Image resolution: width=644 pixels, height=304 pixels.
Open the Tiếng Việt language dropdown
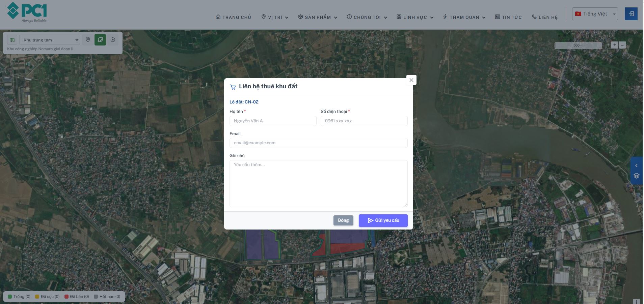click(x=595, y=14)
